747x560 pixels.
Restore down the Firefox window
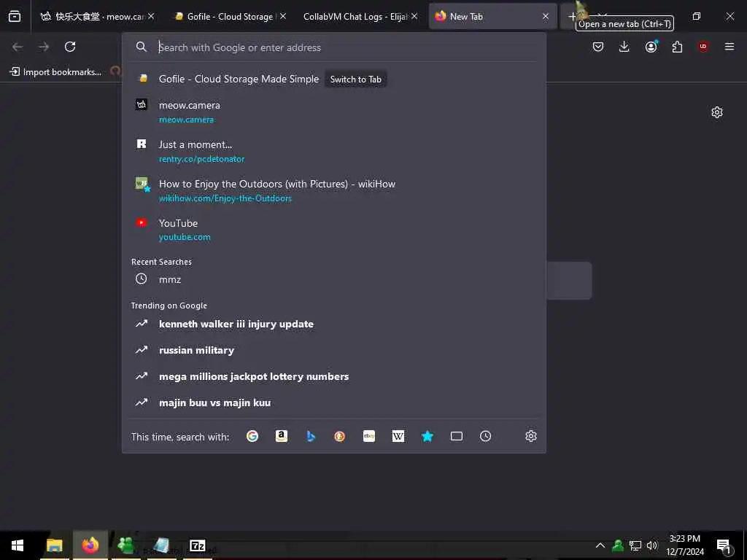point(697,17)
